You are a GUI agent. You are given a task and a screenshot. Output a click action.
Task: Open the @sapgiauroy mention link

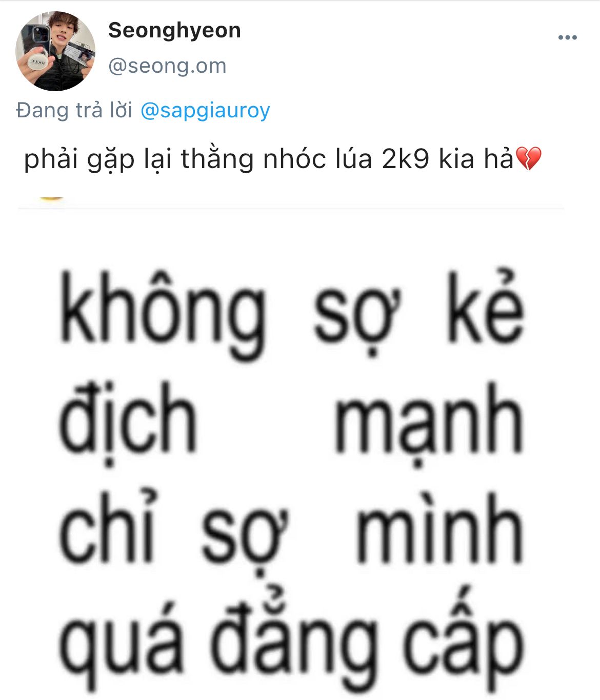coord(205,111)
